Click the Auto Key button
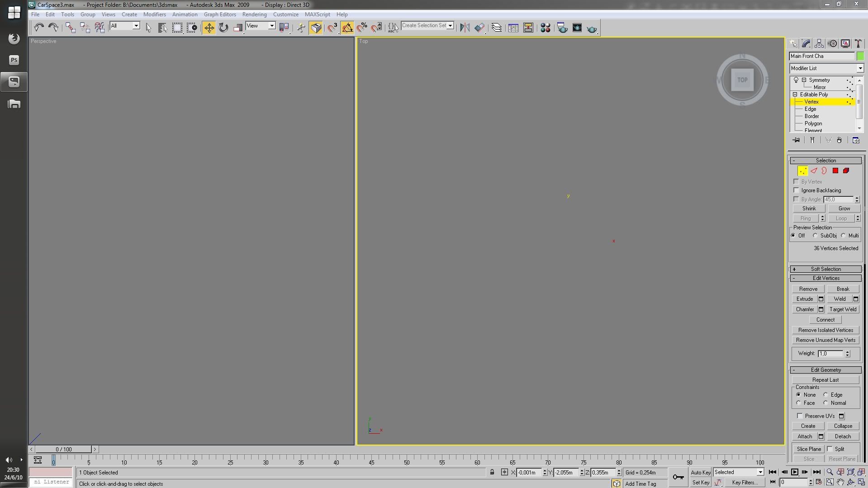This screenshot has width=868, height=488. tap(701, 472)
